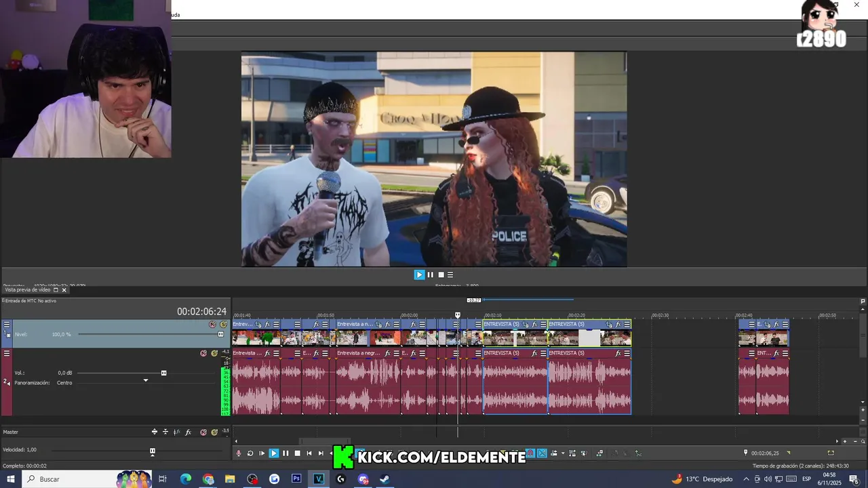Viewport: 868px width, 488px height.
Task: Click the Velocidad rate slider handle
Action: [x=153, y=451]
